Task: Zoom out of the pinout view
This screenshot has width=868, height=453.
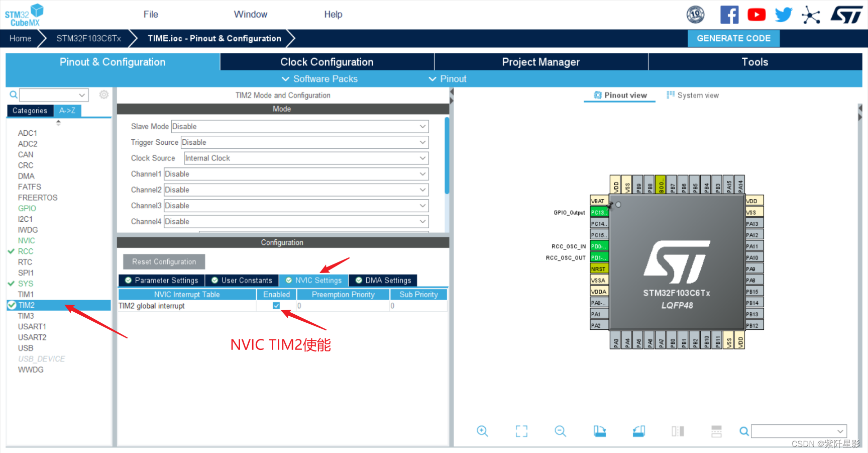Action: coord(560,431)
